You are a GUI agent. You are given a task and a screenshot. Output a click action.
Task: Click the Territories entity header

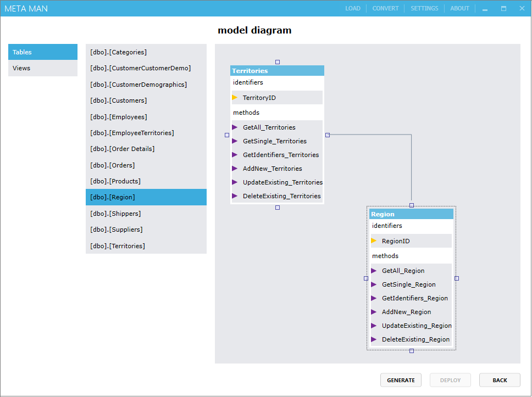point(277,71)
